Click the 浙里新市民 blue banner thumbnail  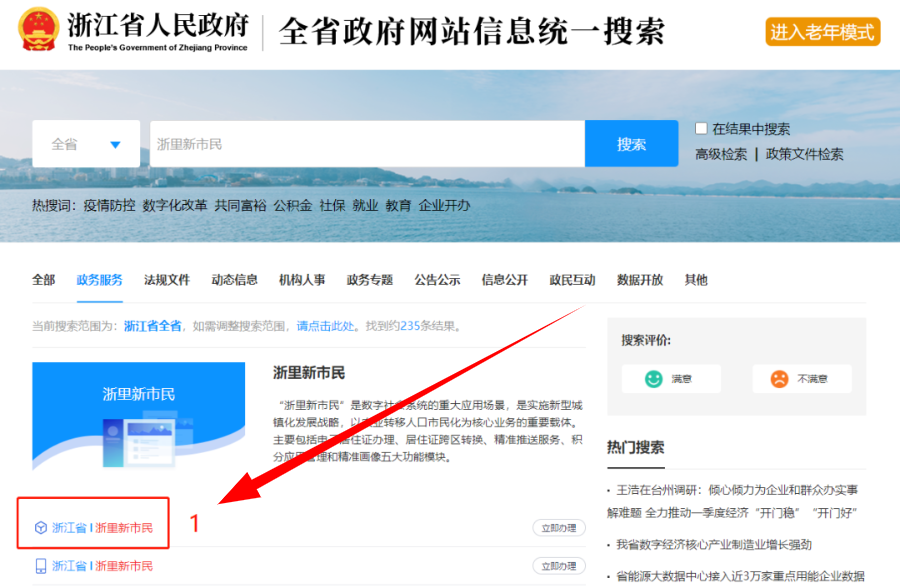[138, 416]
